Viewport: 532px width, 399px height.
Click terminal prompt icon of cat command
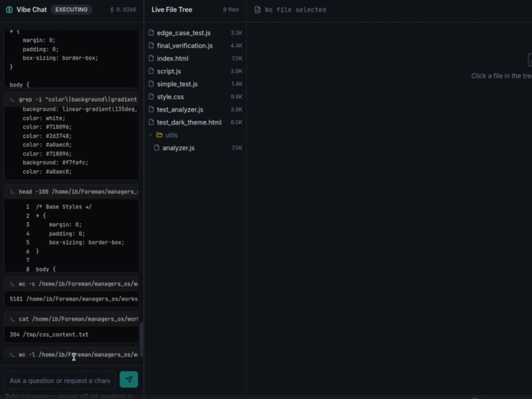coord(13,319)
